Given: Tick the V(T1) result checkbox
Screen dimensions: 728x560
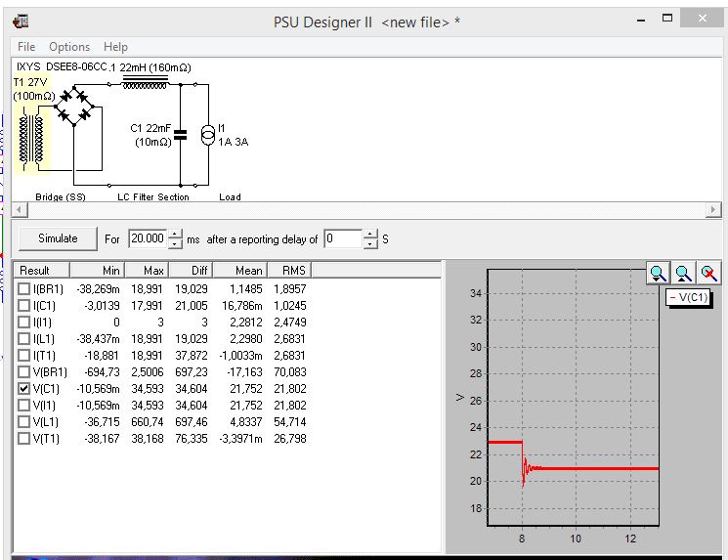Looking at the screenshot, I should (x=24, y=438).
